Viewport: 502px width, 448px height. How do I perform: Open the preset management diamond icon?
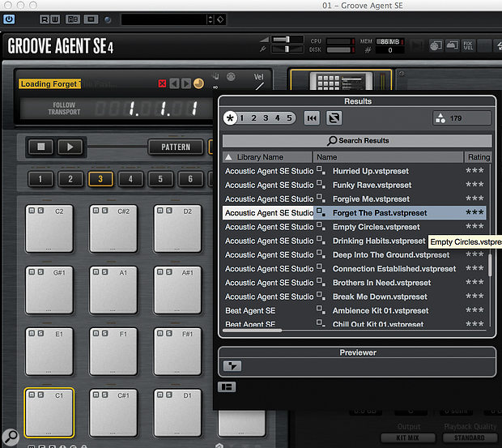(x=220, y=19)
